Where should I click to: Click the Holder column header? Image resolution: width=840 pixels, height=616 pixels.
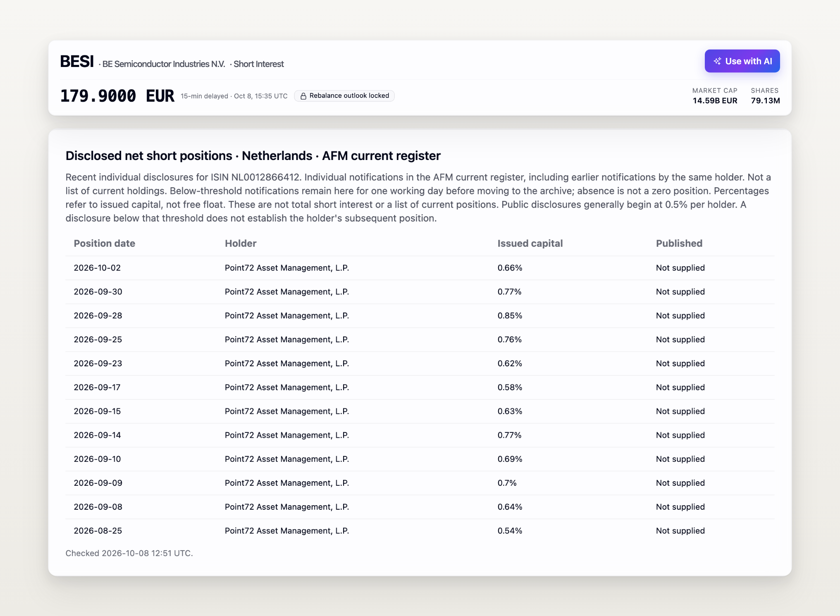pos(241,244)
